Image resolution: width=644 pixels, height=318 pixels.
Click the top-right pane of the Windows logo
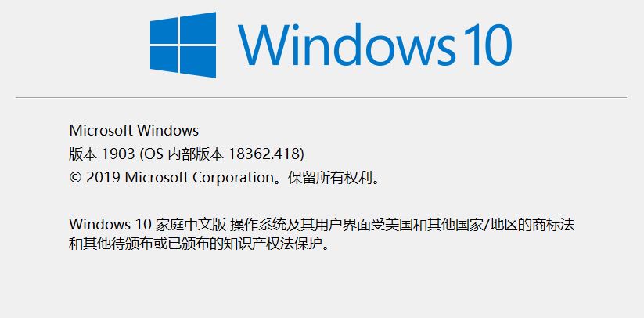[198, 28]
